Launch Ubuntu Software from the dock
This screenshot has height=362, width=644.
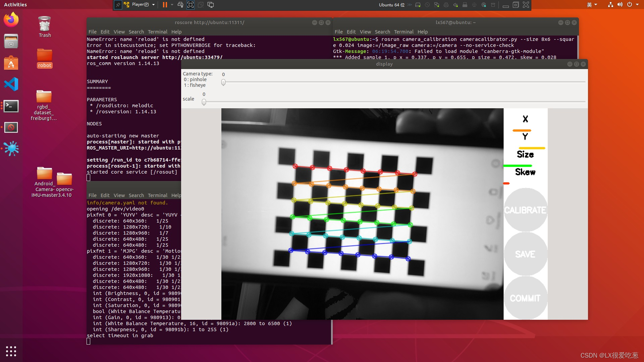11,63
